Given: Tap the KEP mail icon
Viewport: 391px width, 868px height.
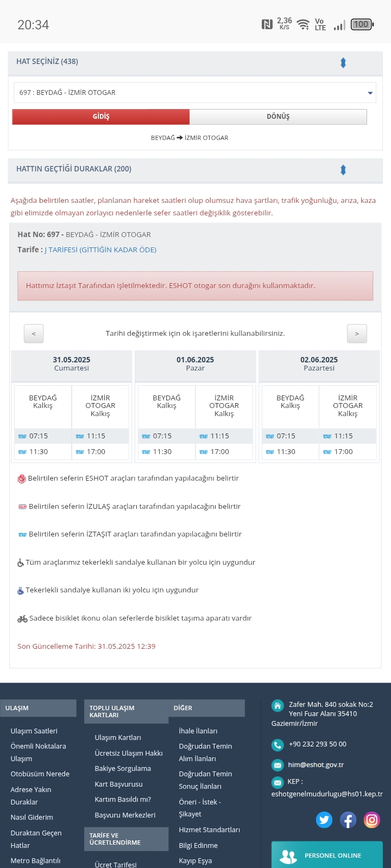Looking at the screenshot, I should (x=278, y=782).
